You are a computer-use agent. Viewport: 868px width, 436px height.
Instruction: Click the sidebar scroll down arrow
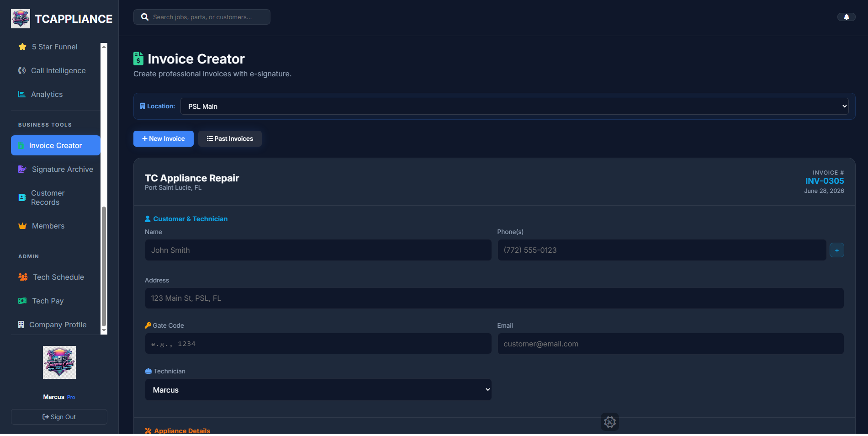[x=104, y=330]
